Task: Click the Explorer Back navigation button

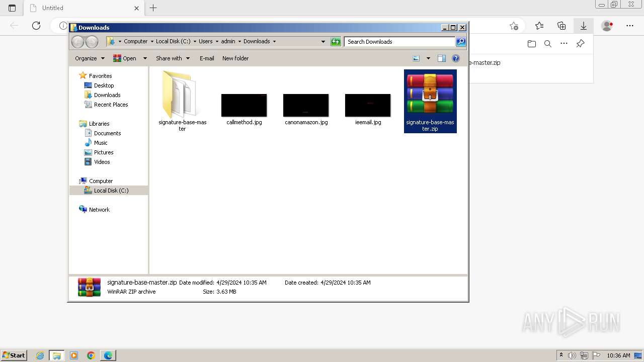Action: [78, 42]
